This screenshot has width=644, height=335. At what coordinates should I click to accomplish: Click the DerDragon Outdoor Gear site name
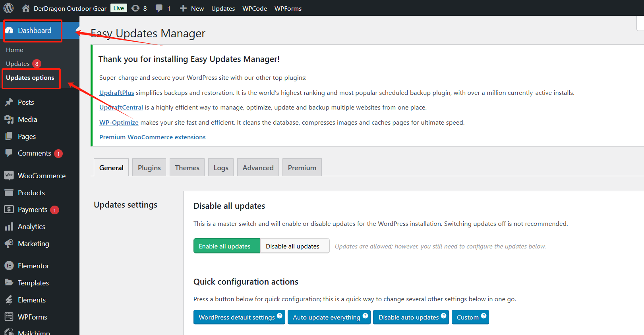pyautogui.click(x=70, y=8)
